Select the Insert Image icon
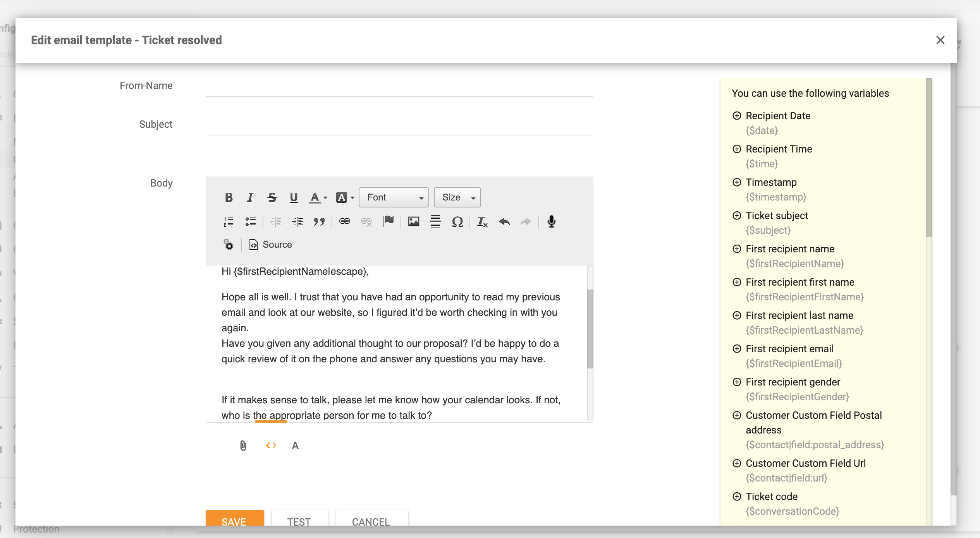This screenshot has height=538, width=980. tap(413, 221)
